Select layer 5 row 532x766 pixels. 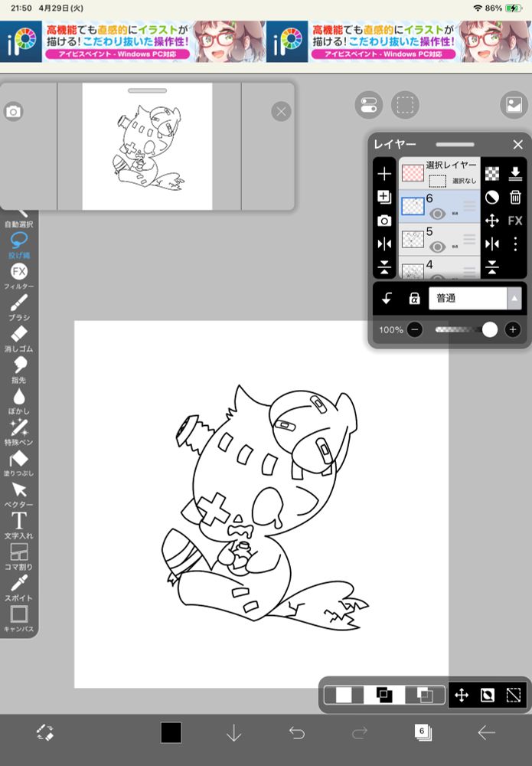pos(439,239)
